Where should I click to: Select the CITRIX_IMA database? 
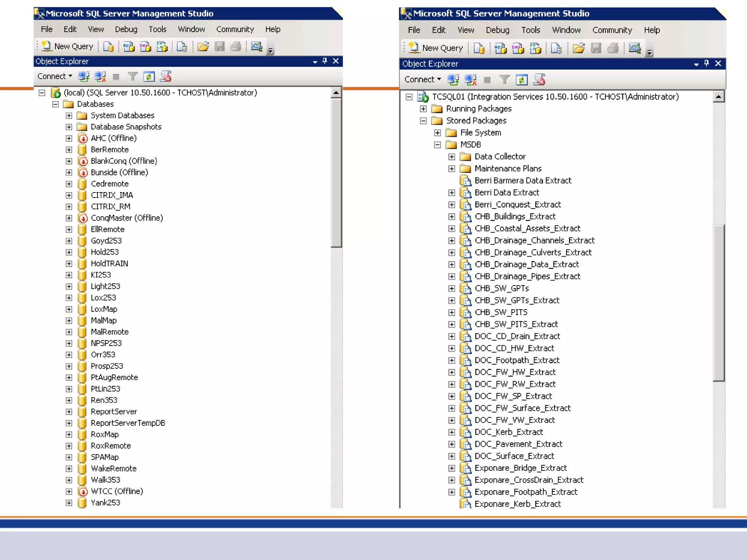point(112,195)
